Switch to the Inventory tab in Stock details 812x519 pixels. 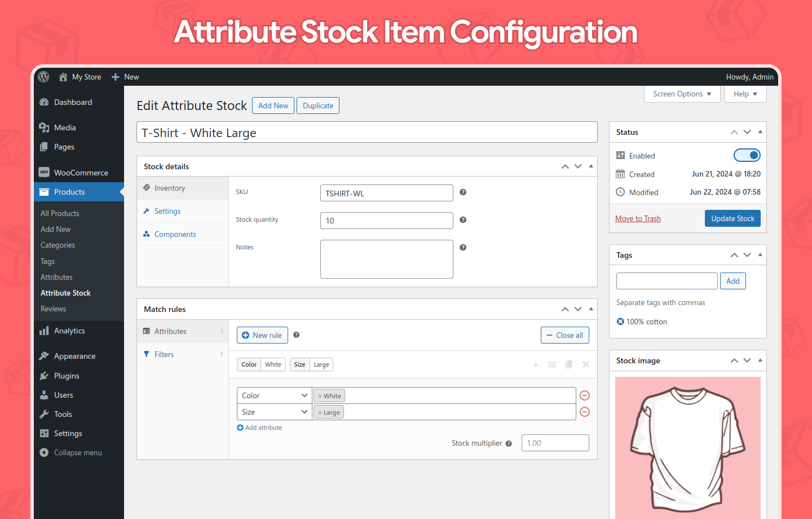[168, 188]
